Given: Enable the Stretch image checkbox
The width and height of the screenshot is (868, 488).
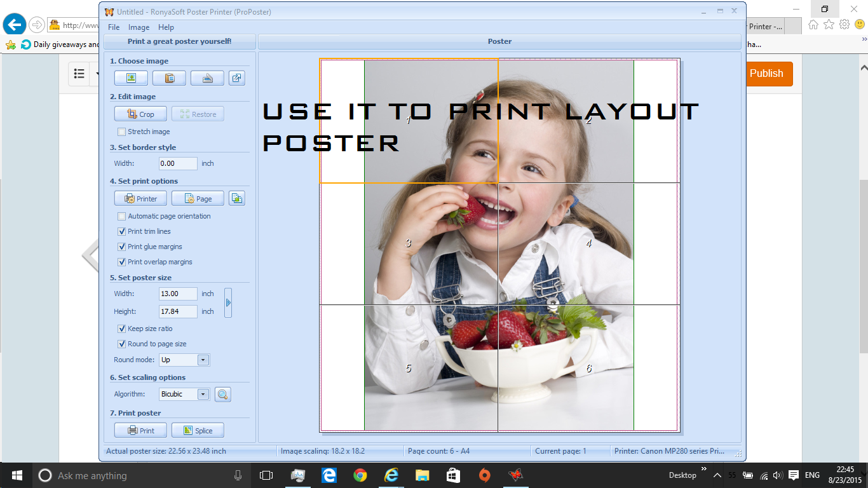Looking at the screenshot, I should coord(122,132).
